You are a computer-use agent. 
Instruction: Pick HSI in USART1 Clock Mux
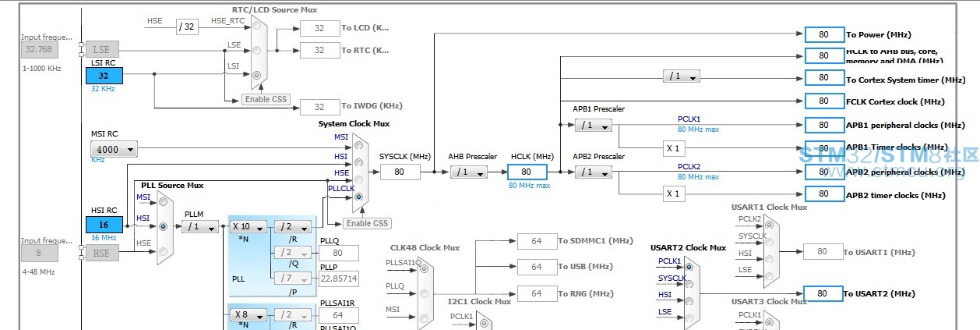(x=768, y=260)
